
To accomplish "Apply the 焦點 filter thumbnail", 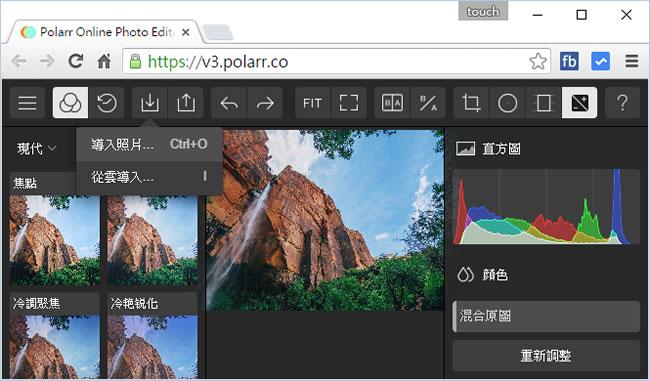I will 55,240.
